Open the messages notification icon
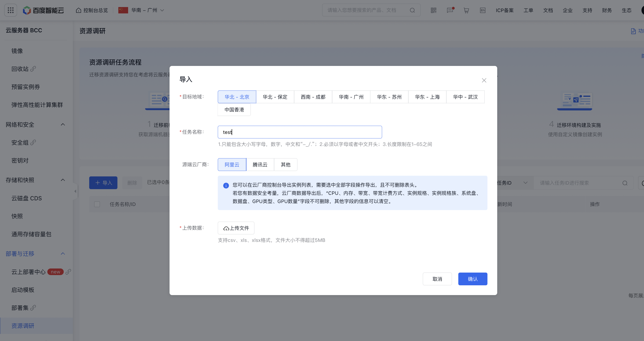644x341 pixels. tap(450, 10)
